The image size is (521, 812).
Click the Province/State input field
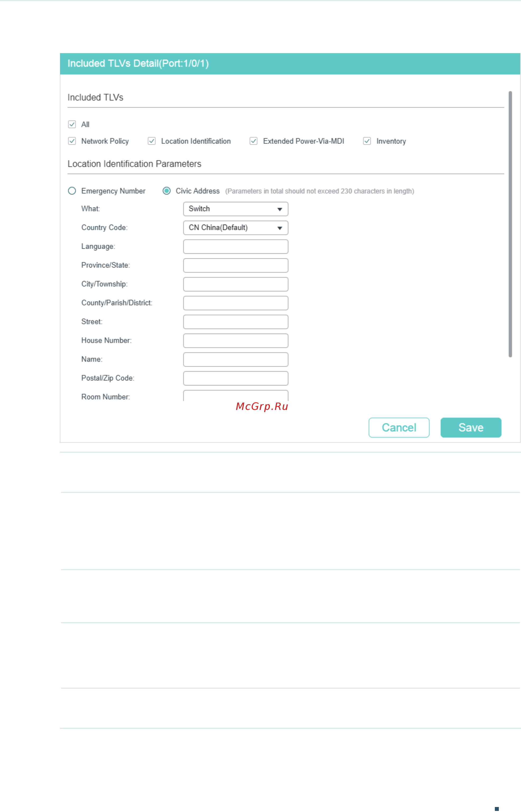[236, 266]
